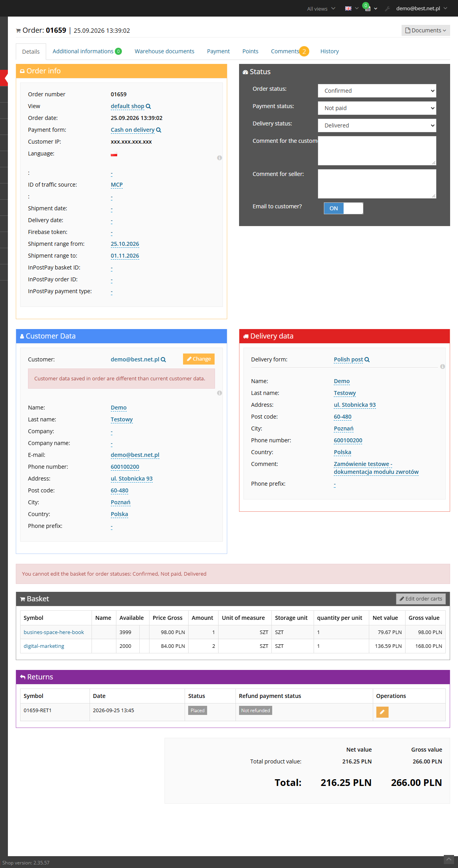Click in the Comment for the customer textarea

click(x=377, y=151)
